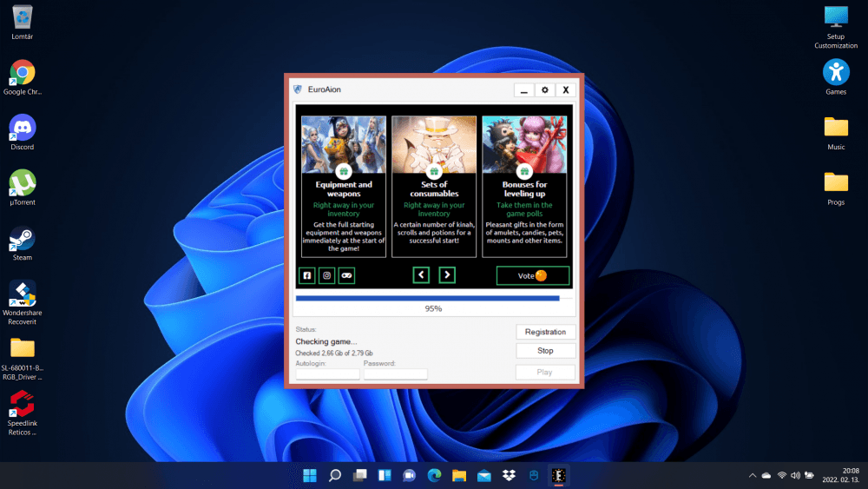
Task: Focus the Autologin input field
Action: 327,374
